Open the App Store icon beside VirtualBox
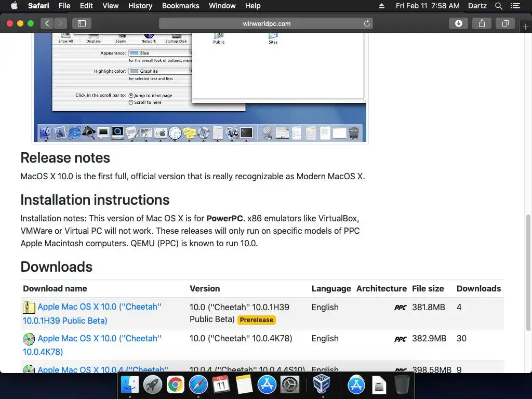The height and width of the screenshot is (399, 532). [356, 385]
